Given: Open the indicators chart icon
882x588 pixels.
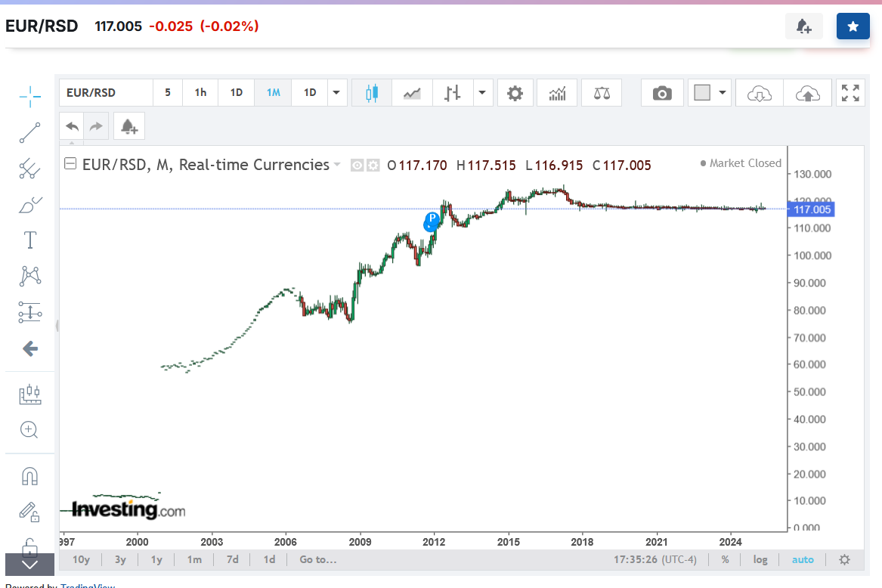Looking at the screenshot, I should point(558,93).
